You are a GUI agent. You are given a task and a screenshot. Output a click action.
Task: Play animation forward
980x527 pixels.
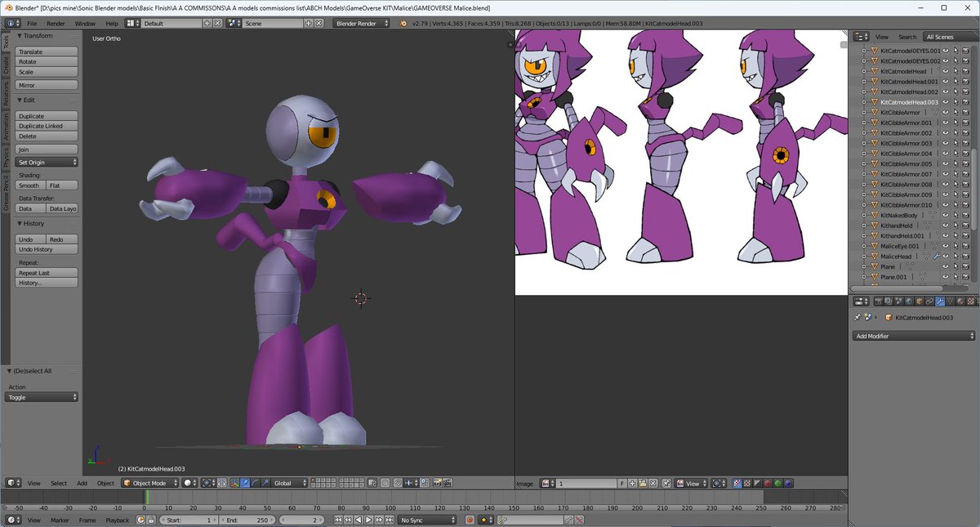[368, 520]
